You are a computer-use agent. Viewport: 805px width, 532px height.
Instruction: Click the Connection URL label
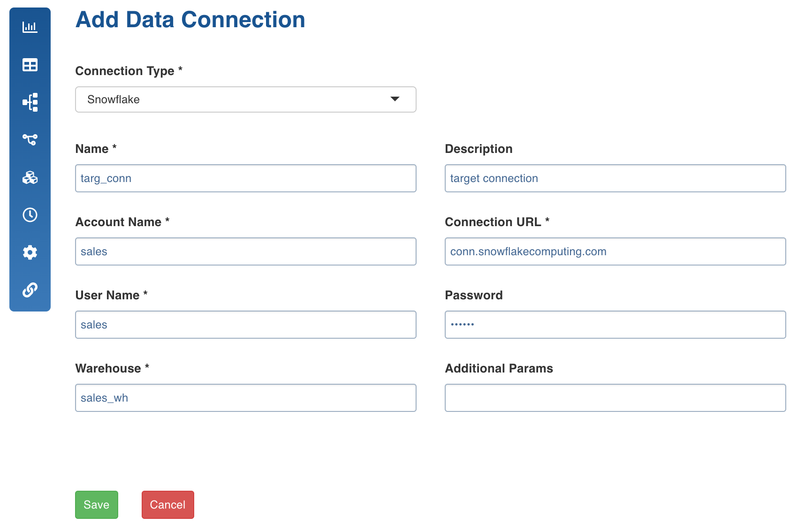(497, 222)
